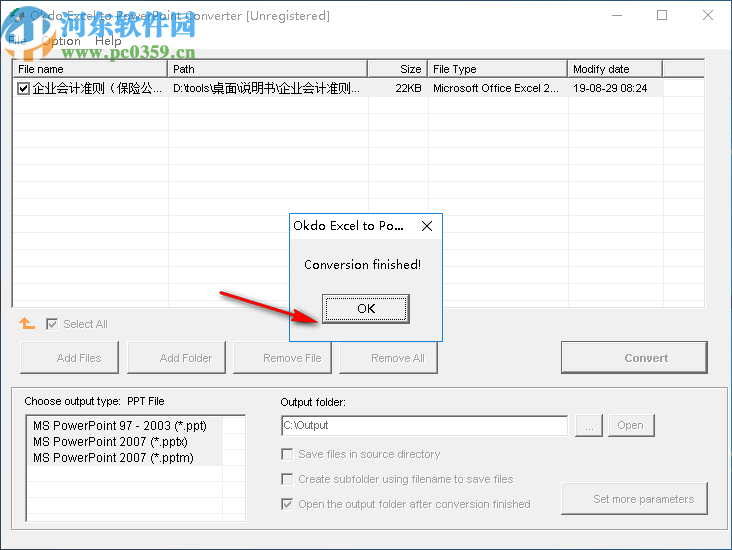Image resolution: width=732 pixels, height=550 pixels.
Task: Click the Remove All button
Action: pos(388,358)
